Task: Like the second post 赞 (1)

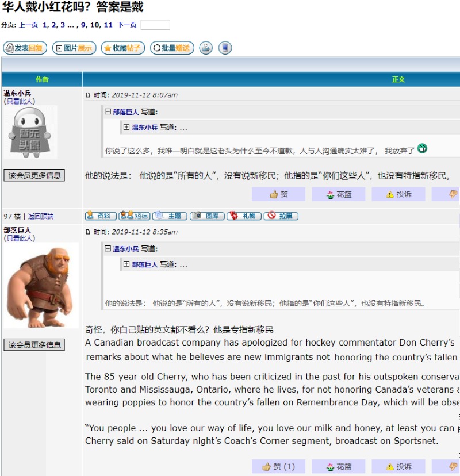Action: (x=278, y=467)
